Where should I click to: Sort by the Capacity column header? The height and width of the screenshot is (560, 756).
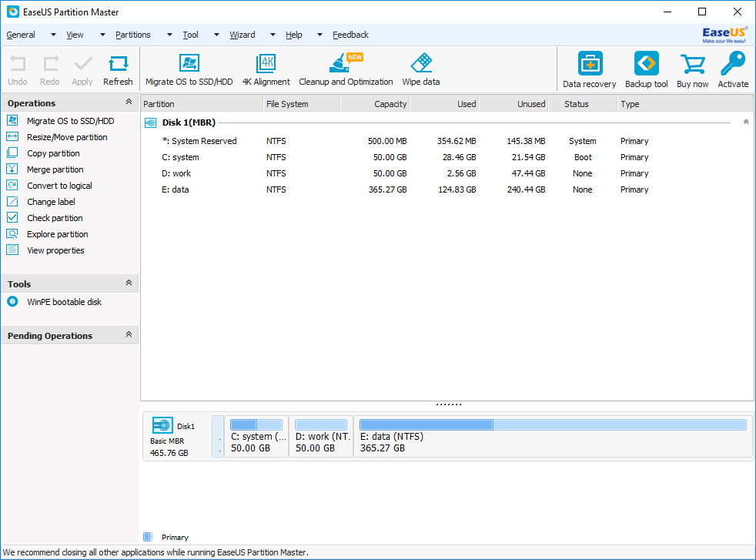[x=375, y=104]
